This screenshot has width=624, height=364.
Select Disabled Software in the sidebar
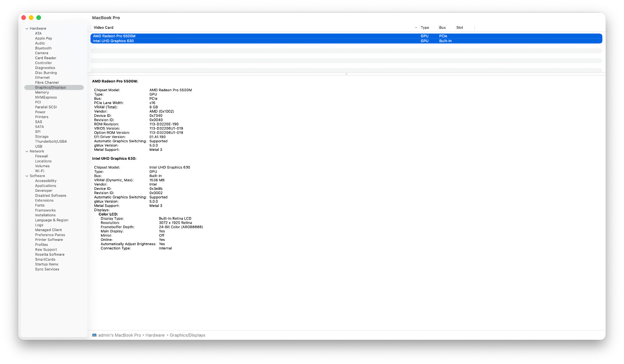tap(51, 196)
